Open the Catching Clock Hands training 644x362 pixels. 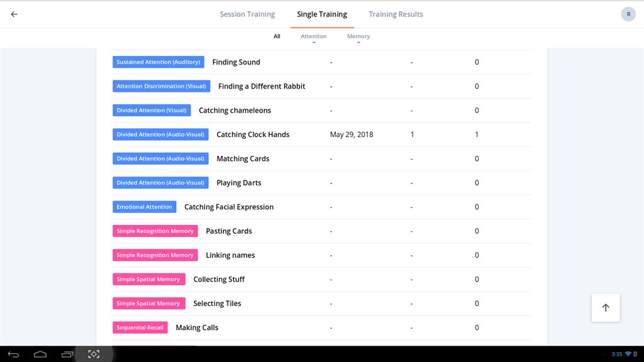click(253, 134)
